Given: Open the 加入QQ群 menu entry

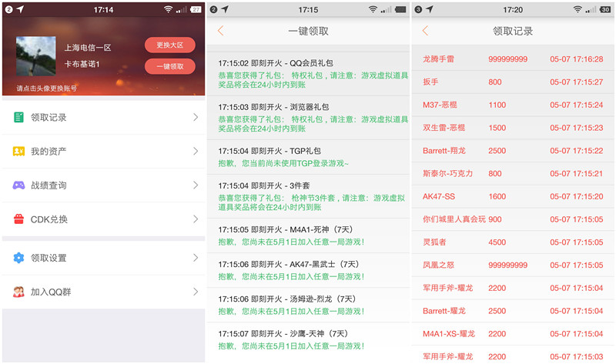Looking at the screenshot, I should [x=103, y=292].
